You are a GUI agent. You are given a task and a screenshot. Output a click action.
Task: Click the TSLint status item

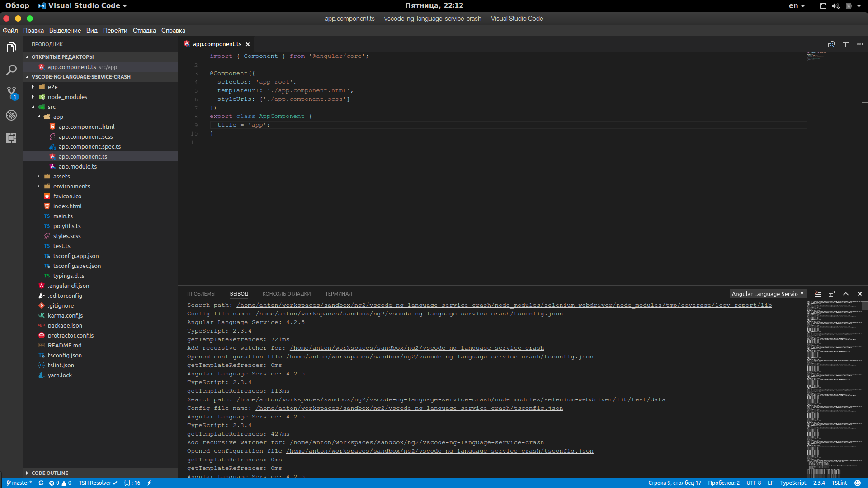840,483
